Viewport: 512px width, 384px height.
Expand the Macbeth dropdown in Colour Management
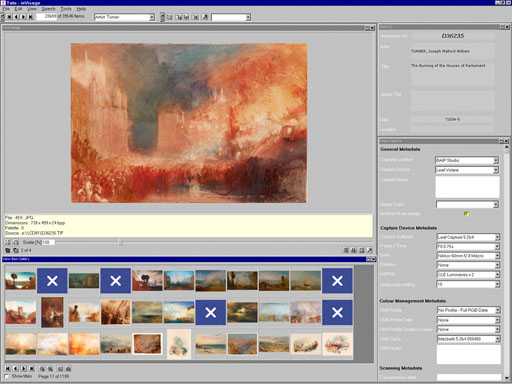(x=497, y=339)
